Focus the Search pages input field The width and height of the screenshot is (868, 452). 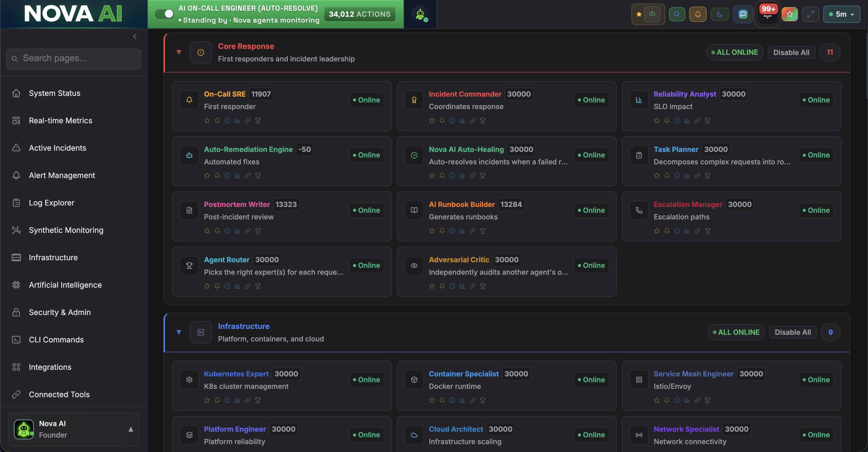pos(73,59)
